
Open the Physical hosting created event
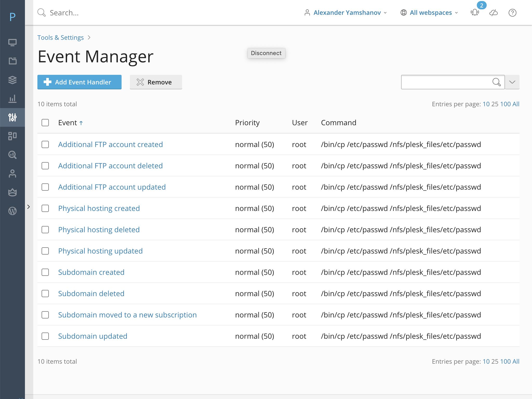click(99, 208)
